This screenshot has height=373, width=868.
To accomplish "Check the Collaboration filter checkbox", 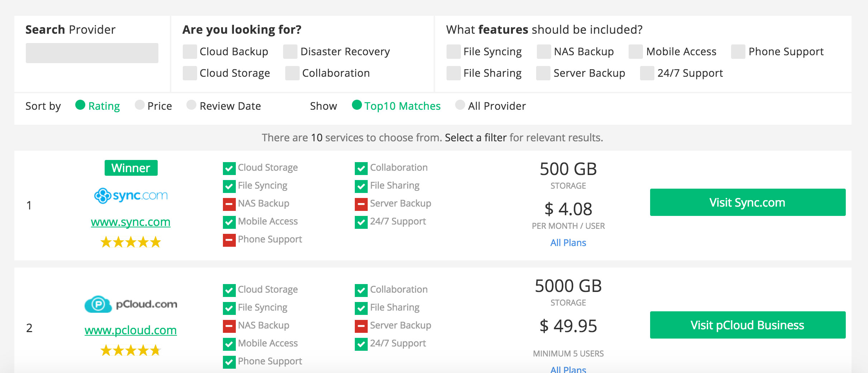I will [x=292, y=73].
